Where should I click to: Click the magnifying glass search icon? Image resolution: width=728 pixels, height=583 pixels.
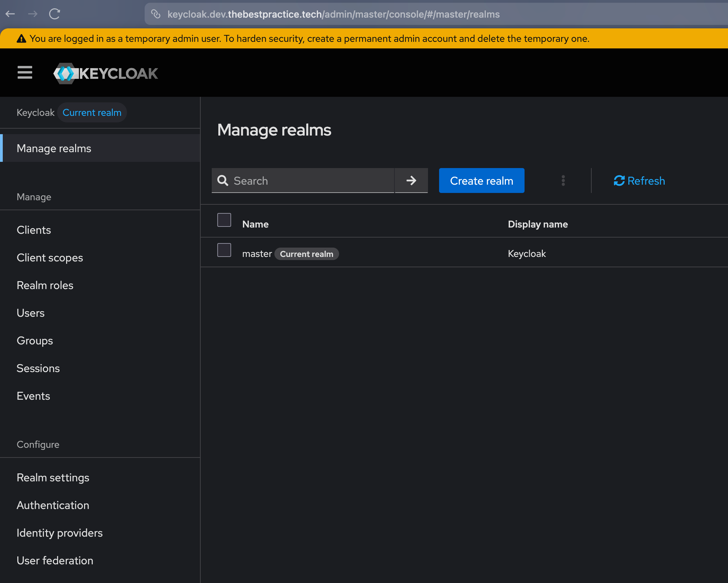click(x=222, y=181)
